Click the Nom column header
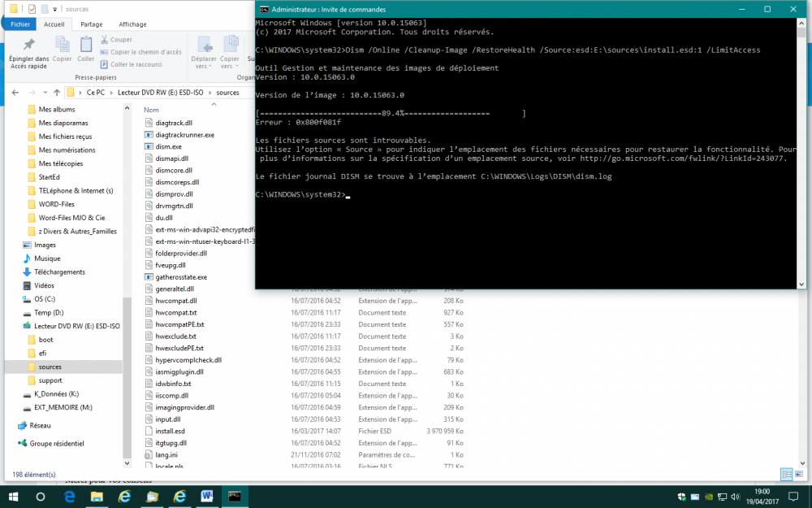 point(151,110)
